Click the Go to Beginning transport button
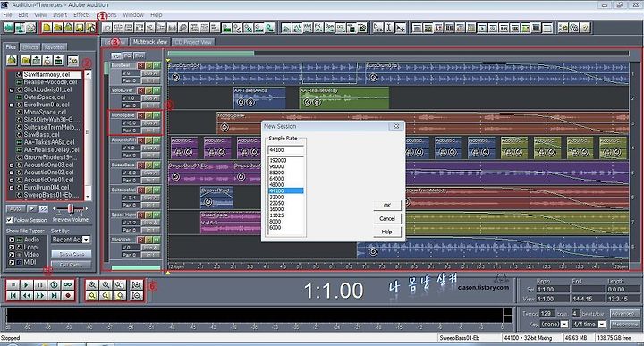Viewport: 644px width, 346px height. [13, 295]
